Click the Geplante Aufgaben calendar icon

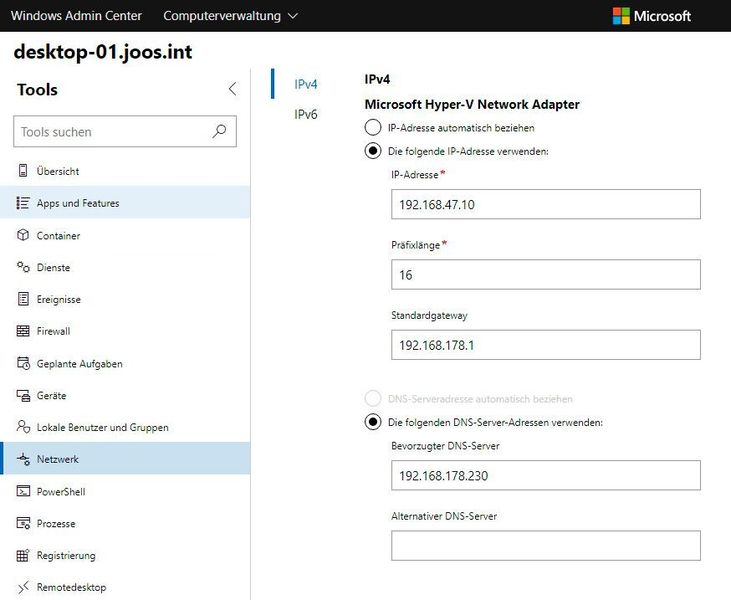click(x=23, y=363)
